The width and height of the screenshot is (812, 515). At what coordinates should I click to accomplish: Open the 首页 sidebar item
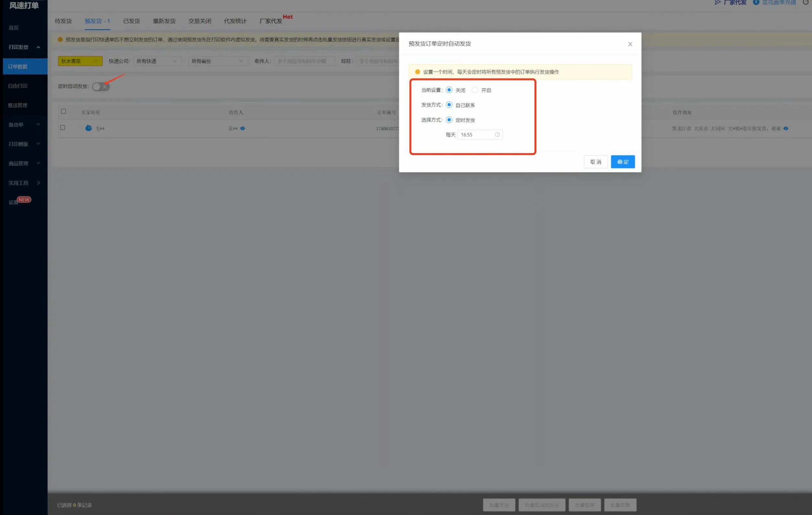[x=14, y=28]
